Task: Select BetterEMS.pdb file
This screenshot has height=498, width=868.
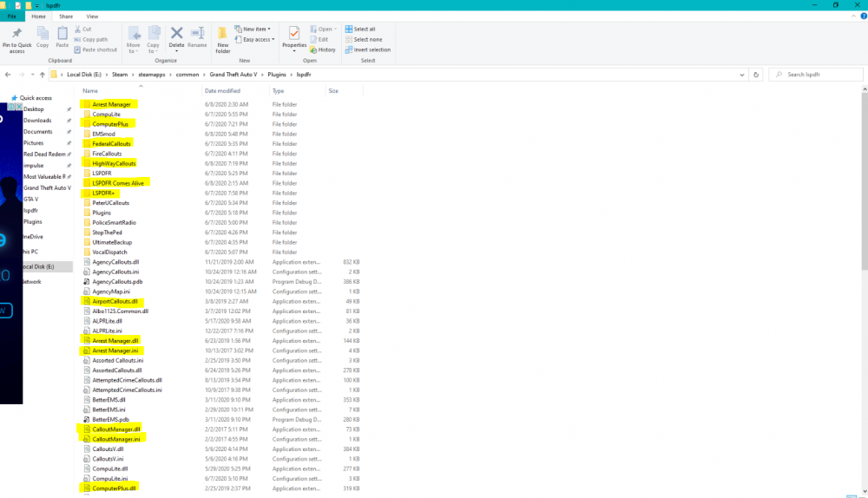Action: point(110,419)
